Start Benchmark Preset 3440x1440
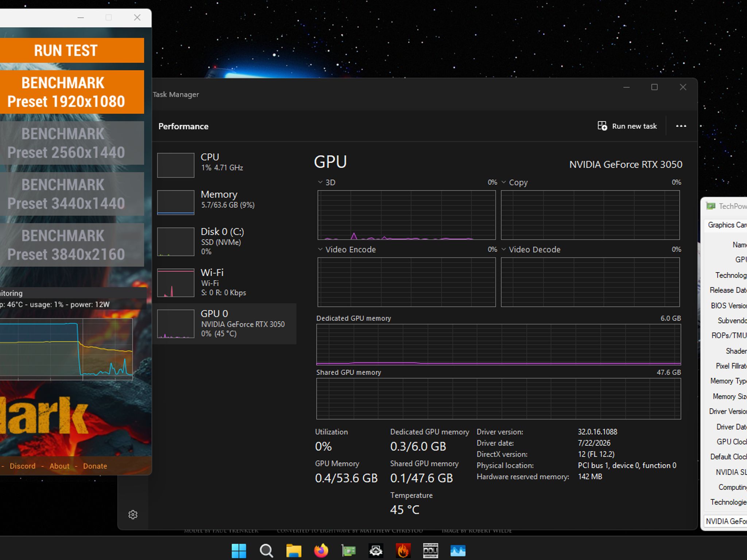This screenshot has width=747, height=560. pos(71,194)
